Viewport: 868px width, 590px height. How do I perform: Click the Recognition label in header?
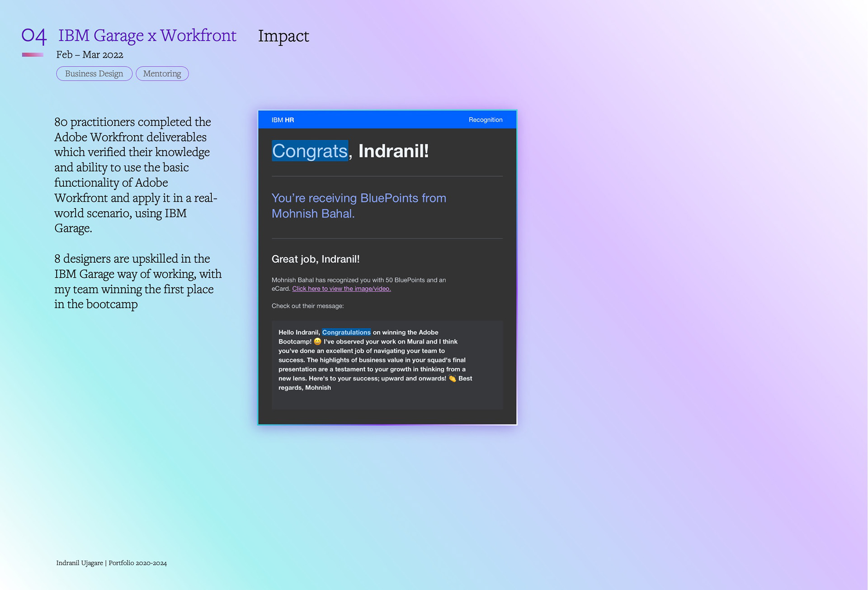[485, 120]
